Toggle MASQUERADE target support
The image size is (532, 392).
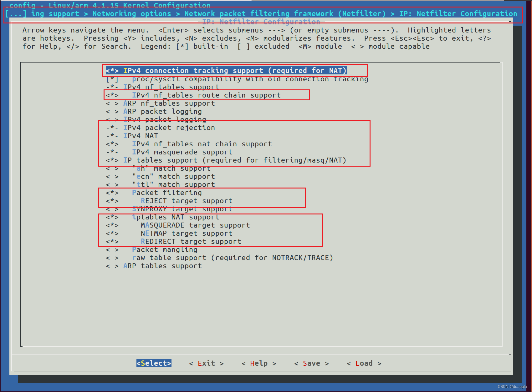(178, 225)
